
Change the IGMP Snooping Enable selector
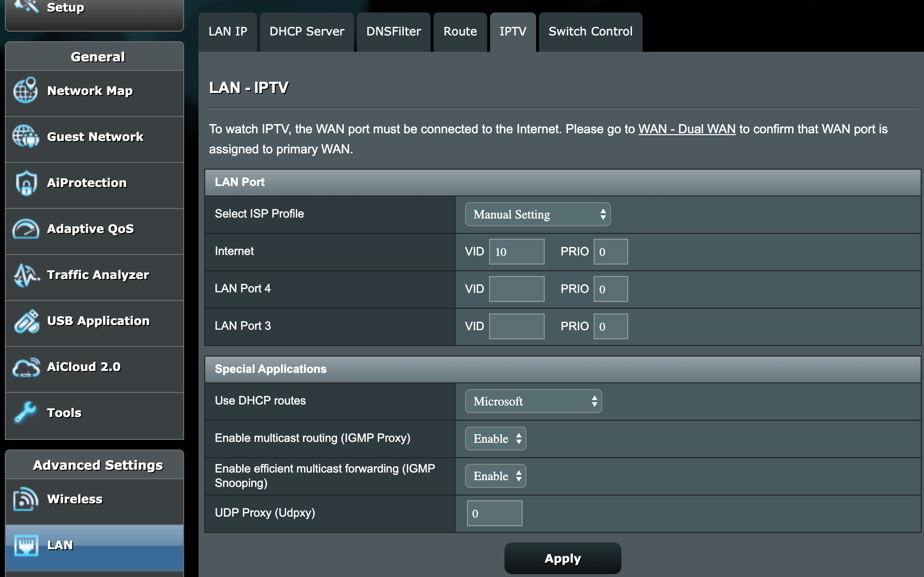(495, 476)
